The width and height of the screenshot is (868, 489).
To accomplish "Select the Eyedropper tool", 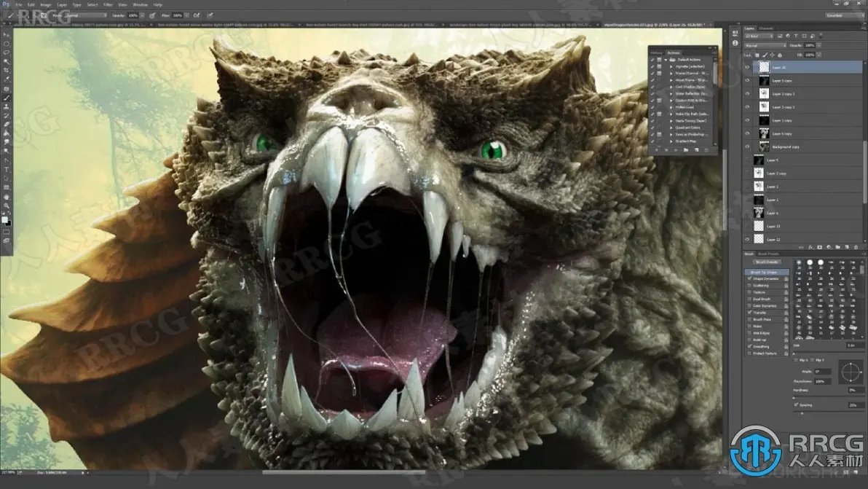I will click(7, 79).
